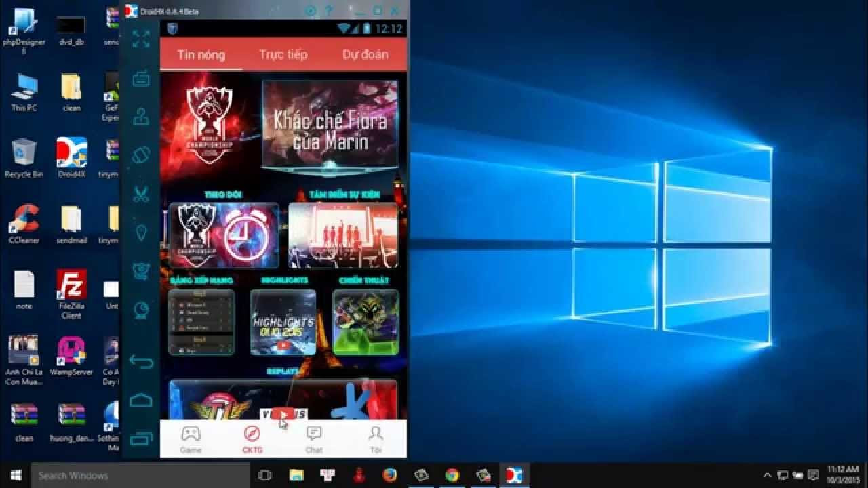The image size is (868, 488).
Task: Open the Chiến thuật tactics card
Action: (x=366, y=322)
